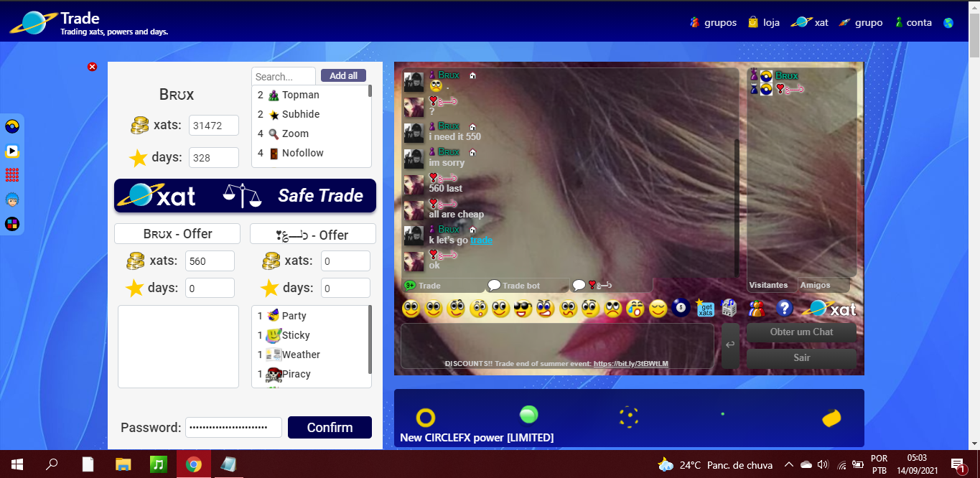Open the jukebox music icon
Image resolution: width=980 pixels, height=478 pixels.
(729, 308)
